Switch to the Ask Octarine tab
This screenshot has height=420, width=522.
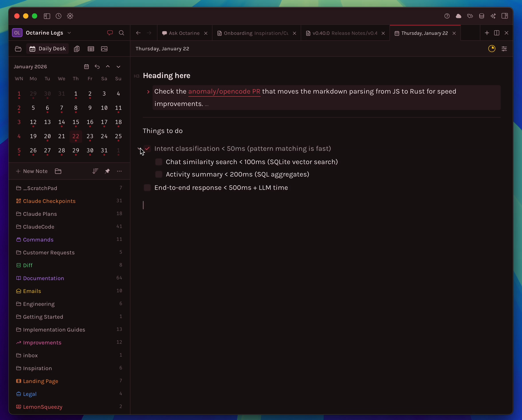click(184, 33)
